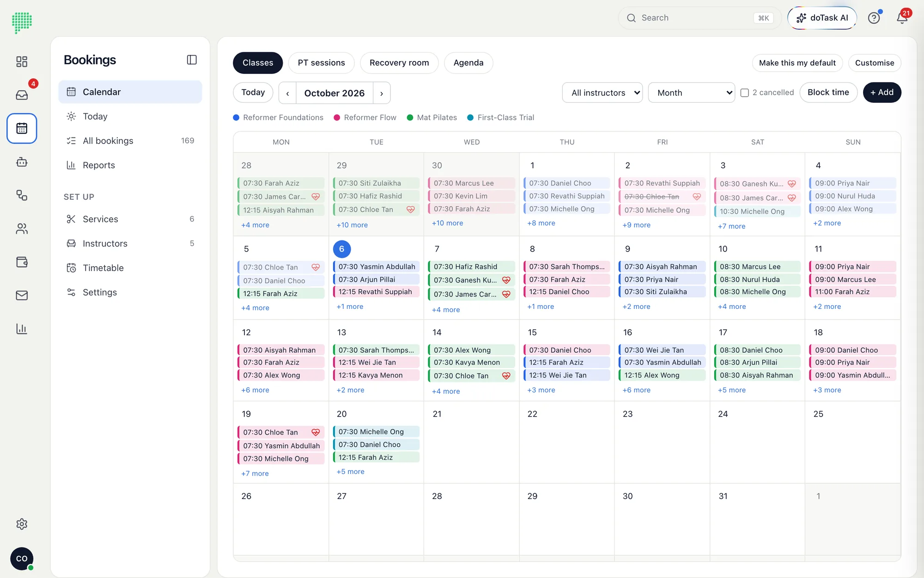Switch to the PT sessions tab

(x=321, y=63)
